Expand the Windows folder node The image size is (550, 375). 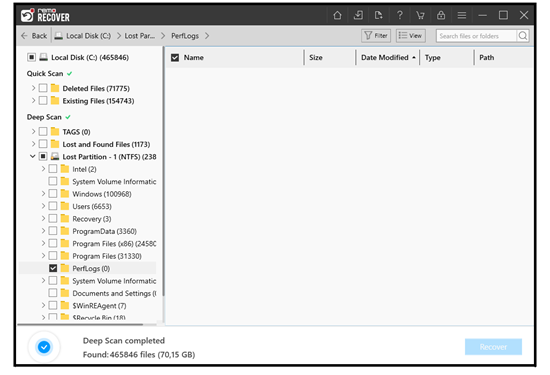tap(43, 194)
